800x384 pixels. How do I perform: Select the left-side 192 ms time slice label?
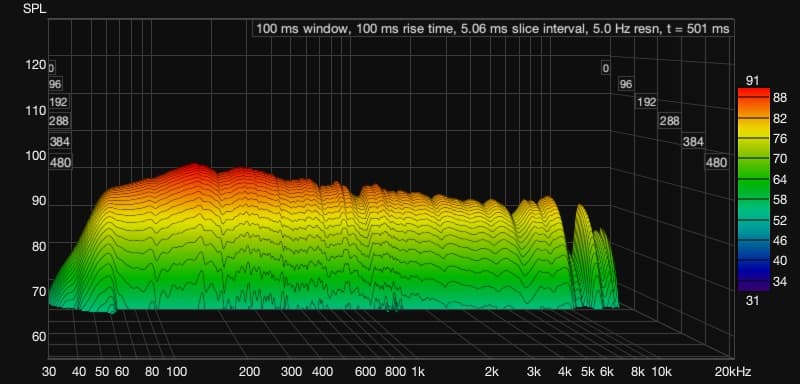[59, 102]
